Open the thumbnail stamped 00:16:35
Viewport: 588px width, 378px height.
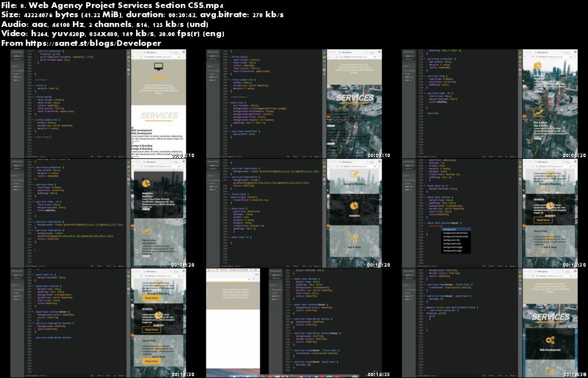[x=294, y=323]
